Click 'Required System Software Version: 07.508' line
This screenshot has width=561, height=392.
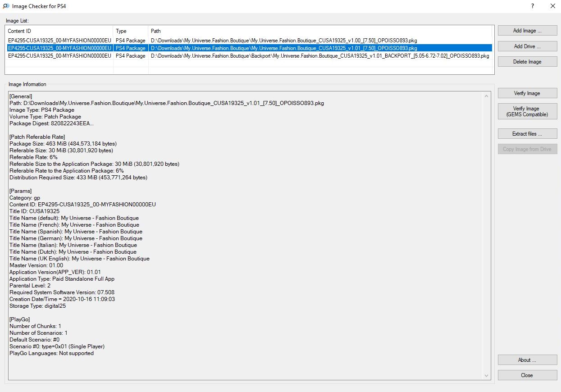tap(62, 292)
